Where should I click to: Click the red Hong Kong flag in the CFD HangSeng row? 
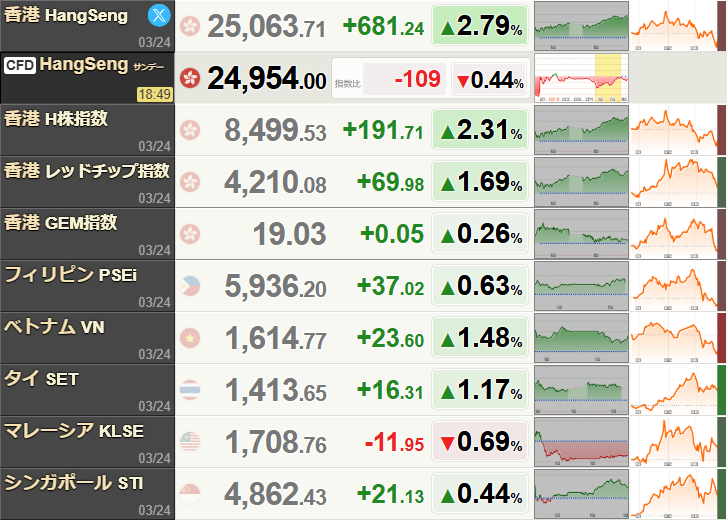pos(190,78)
